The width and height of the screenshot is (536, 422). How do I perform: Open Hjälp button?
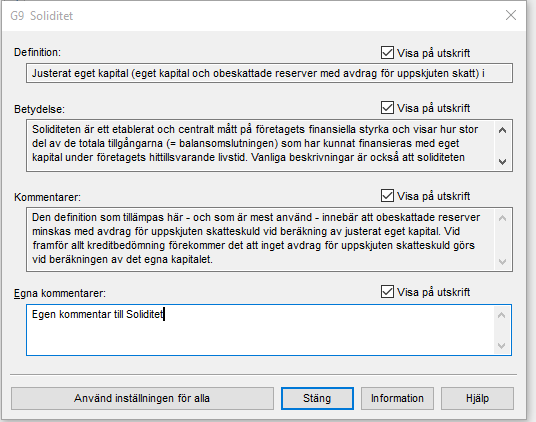477,398
